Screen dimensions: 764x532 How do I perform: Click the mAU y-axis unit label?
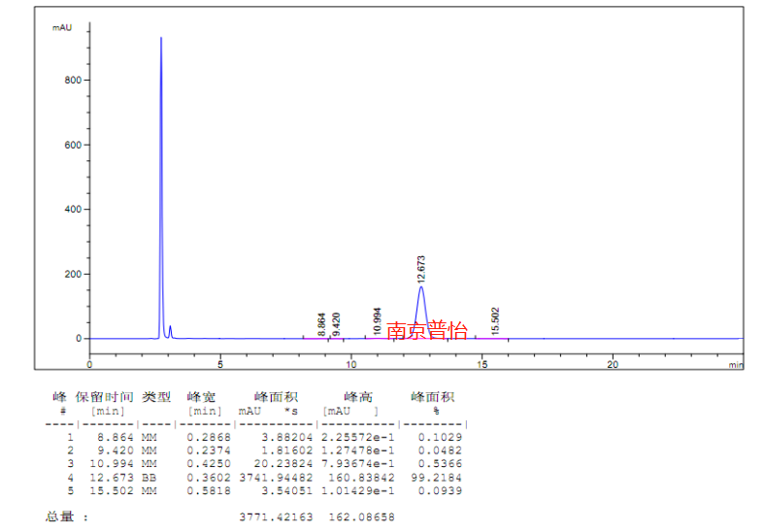coord(62,27)
